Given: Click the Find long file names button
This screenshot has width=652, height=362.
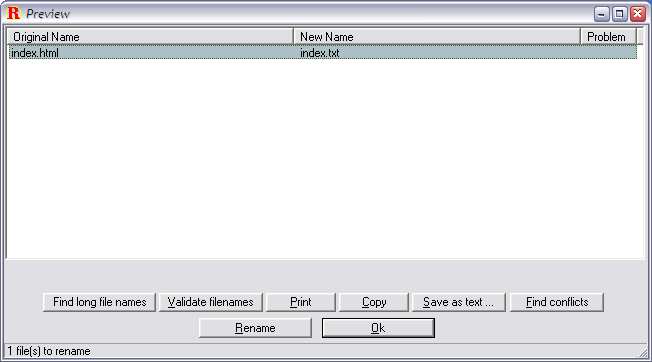Looking at the screenshot, I should (99, 302).
